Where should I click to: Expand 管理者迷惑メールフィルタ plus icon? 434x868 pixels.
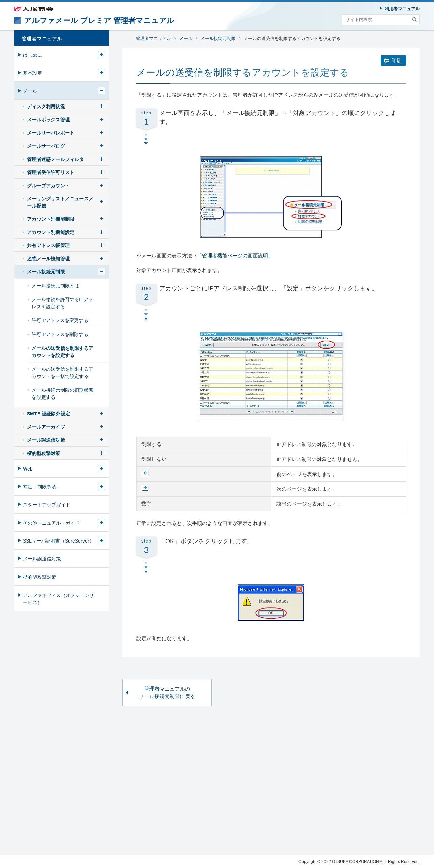tap(102, 159)
